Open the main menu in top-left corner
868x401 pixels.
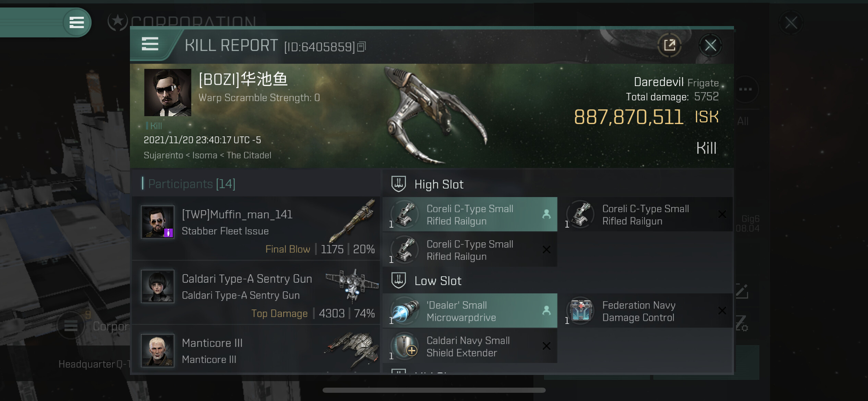point(77,22)
